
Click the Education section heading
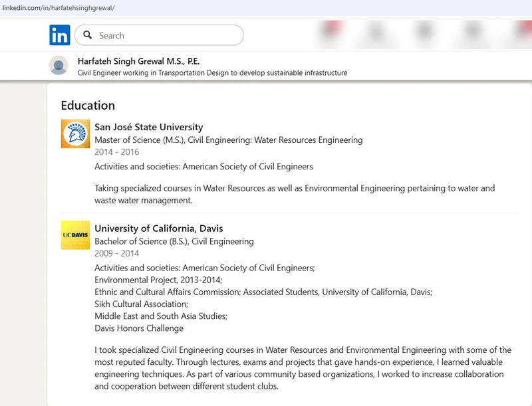(88, 105)
